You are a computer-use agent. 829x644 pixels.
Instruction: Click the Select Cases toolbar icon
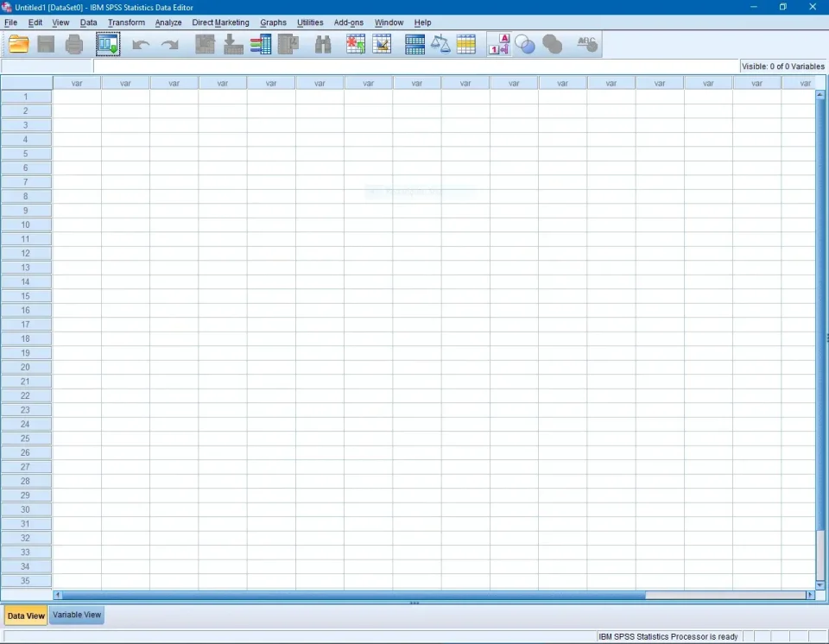[x=466, y=44]
